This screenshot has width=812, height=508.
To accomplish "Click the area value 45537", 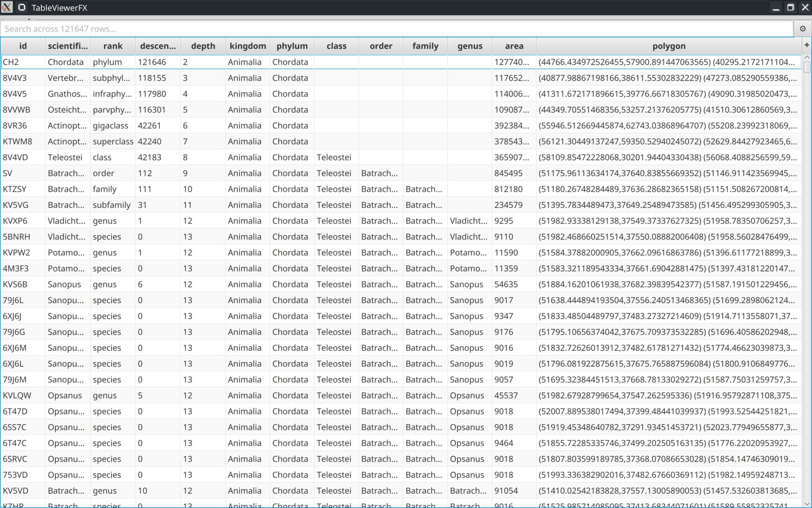I will tap(514, 396).
